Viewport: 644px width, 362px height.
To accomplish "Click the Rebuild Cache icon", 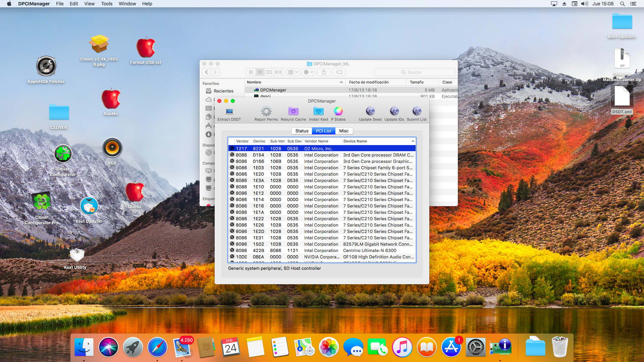I will (293, 111).
